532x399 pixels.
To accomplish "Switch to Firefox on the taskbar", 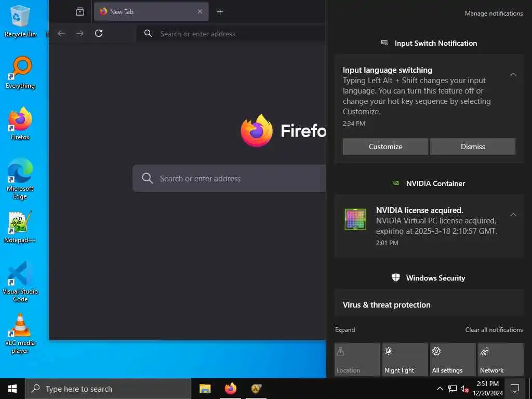I will point(231,389).
